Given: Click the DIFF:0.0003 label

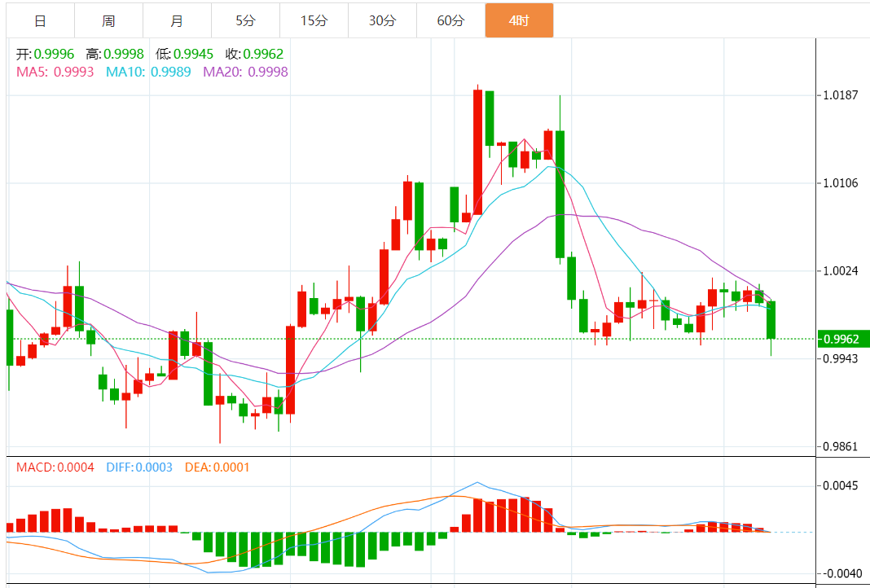Looking at the screenshot, I should (138, 467).
